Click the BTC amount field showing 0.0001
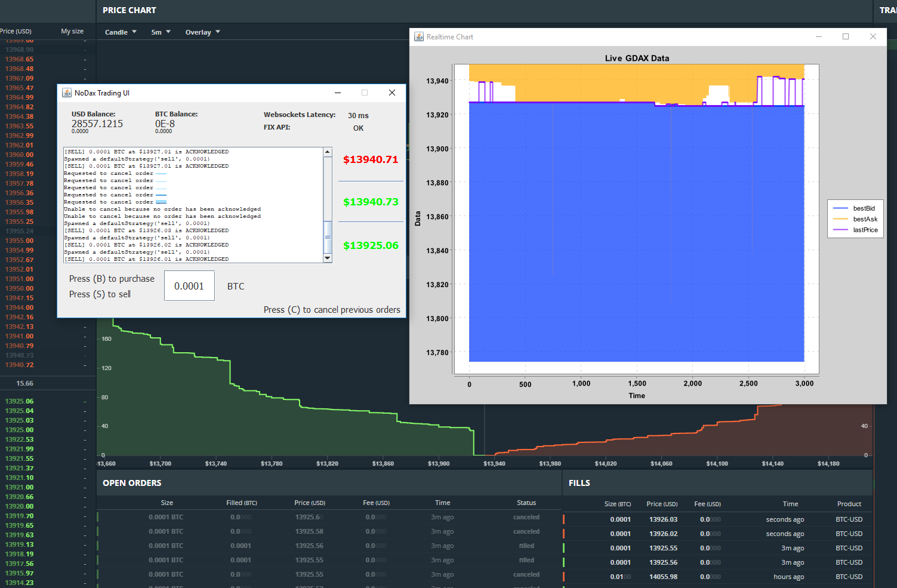Viewport: 897px width, 588px height. click(189, 286)
